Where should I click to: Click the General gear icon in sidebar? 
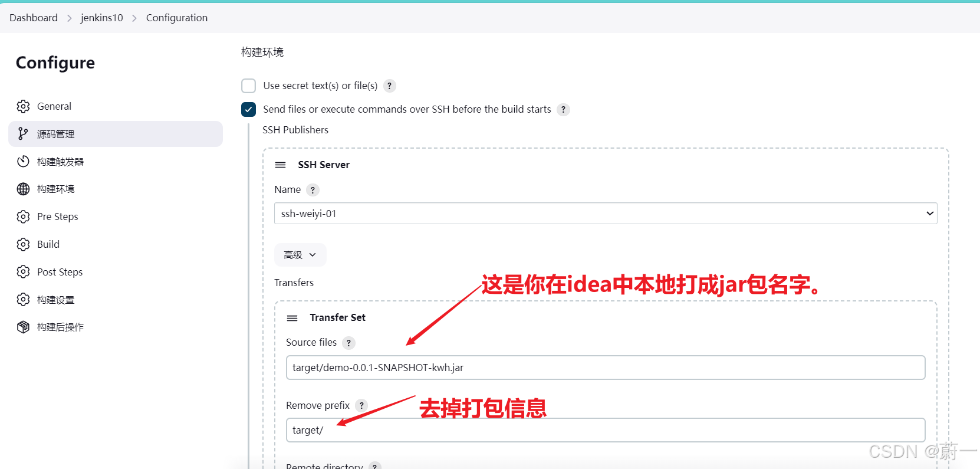[23, 106]
